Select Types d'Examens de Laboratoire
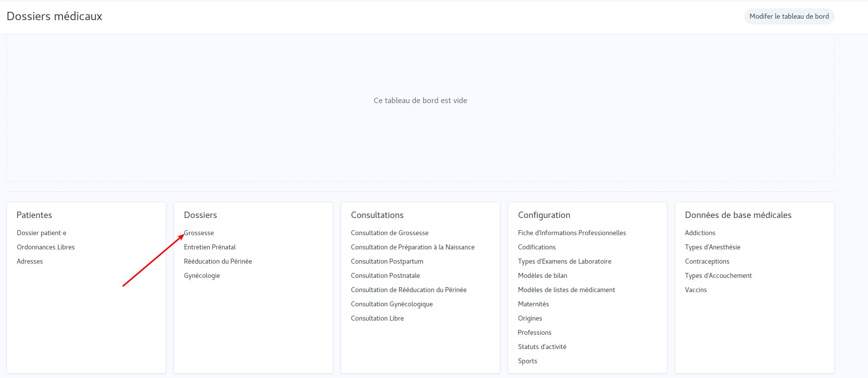Image resolution: width=868 pixels, height=378 pixels. pos(565,261)
